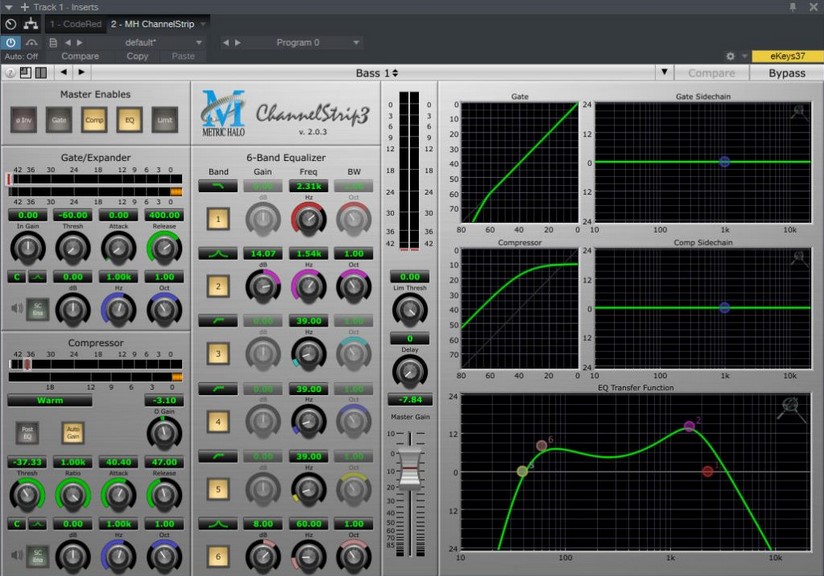Click the Gate Sidechain graph analyzer icon

[799, 112]
